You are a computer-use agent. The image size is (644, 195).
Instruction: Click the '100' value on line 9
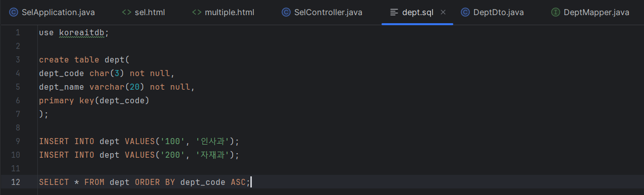point(172,141)
